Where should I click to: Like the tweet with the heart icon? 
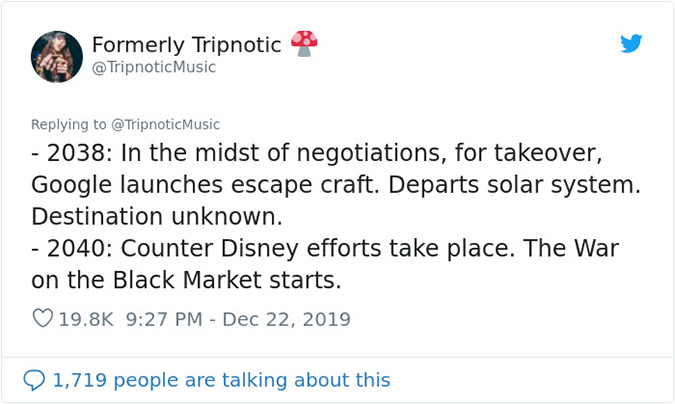pos(43,320)
